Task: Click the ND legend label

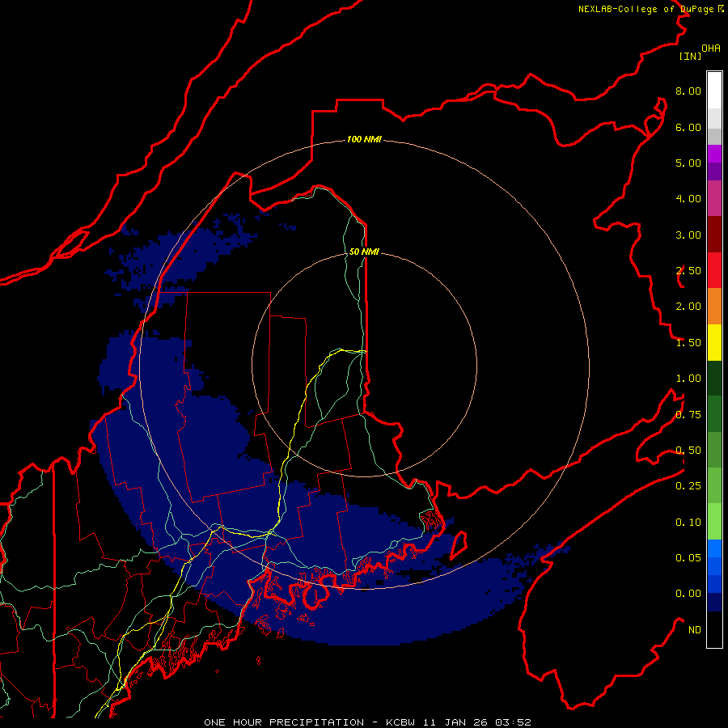Action: [x=695, y=630]
